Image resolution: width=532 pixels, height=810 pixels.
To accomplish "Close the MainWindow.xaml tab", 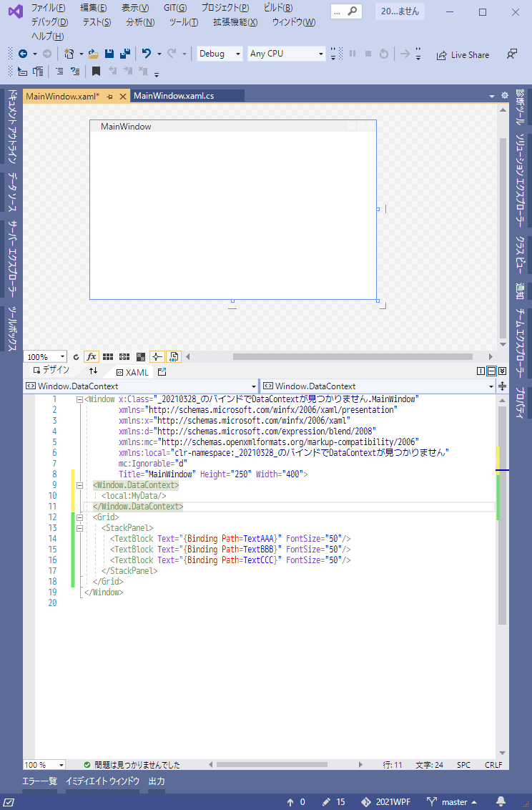I will click(123, 97).
